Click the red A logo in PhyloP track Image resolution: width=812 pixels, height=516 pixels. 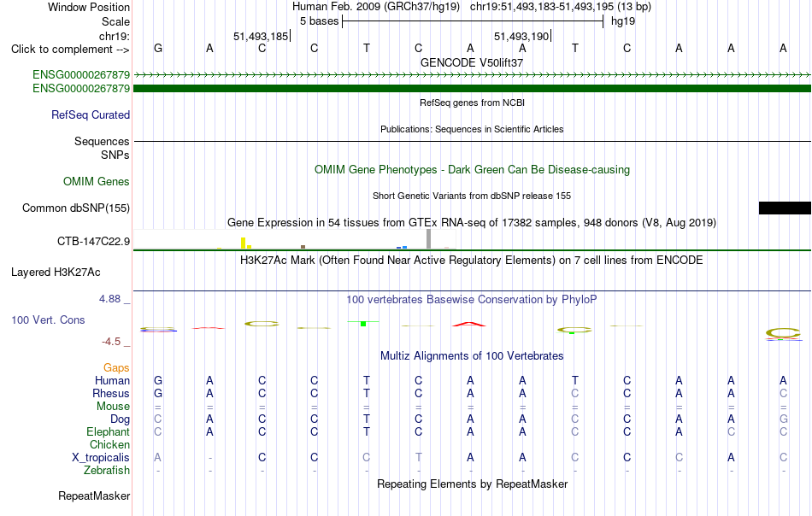coord(469,324)
